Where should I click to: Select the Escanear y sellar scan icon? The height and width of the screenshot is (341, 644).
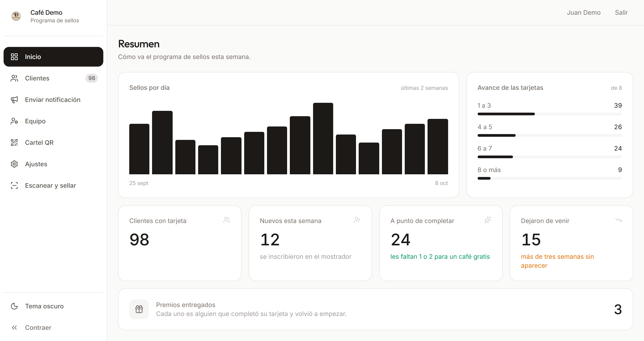pyautogui.click(x=14, y=186)
